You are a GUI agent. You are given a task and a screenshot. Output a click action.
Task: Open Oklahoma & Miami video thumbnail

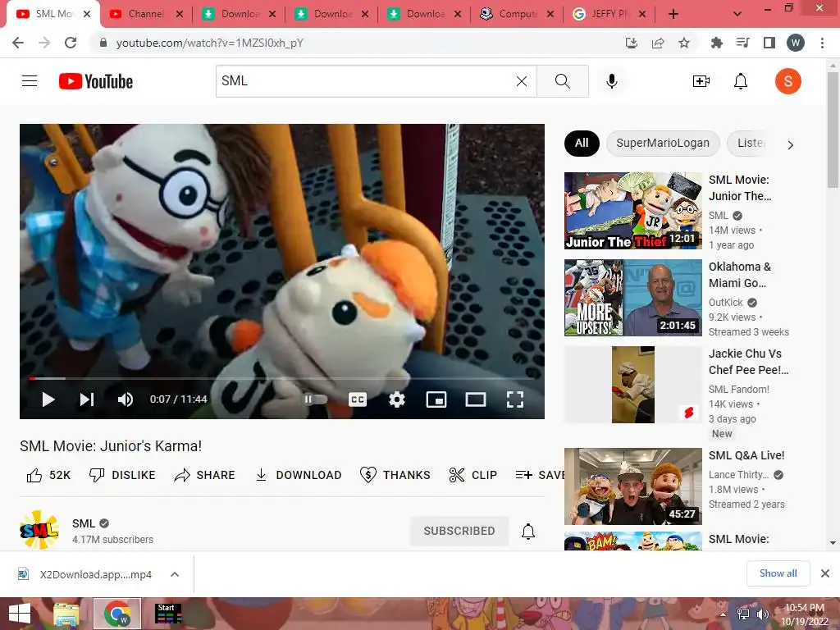click(632, 298)
